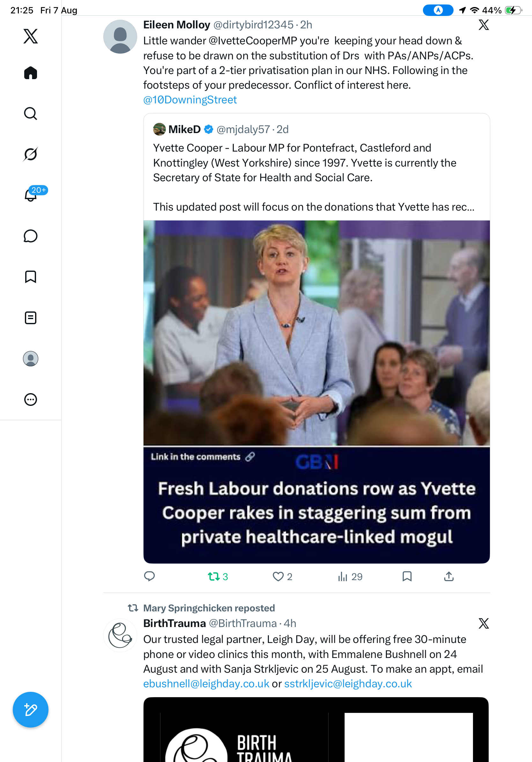The image size is (532, 762).
Task: Reply to Eileen Molloy's post
Action: (x=149, y=577)
